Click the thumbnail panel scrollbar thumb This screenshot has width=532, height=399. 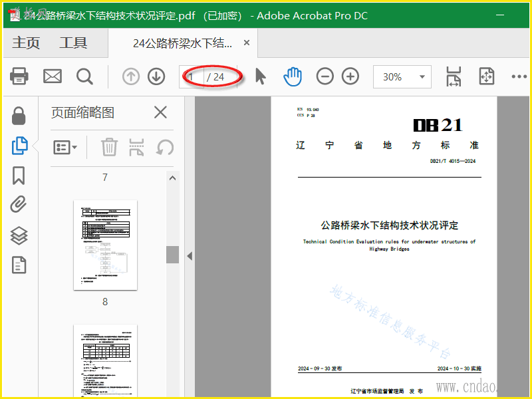[x=172, y=255]
